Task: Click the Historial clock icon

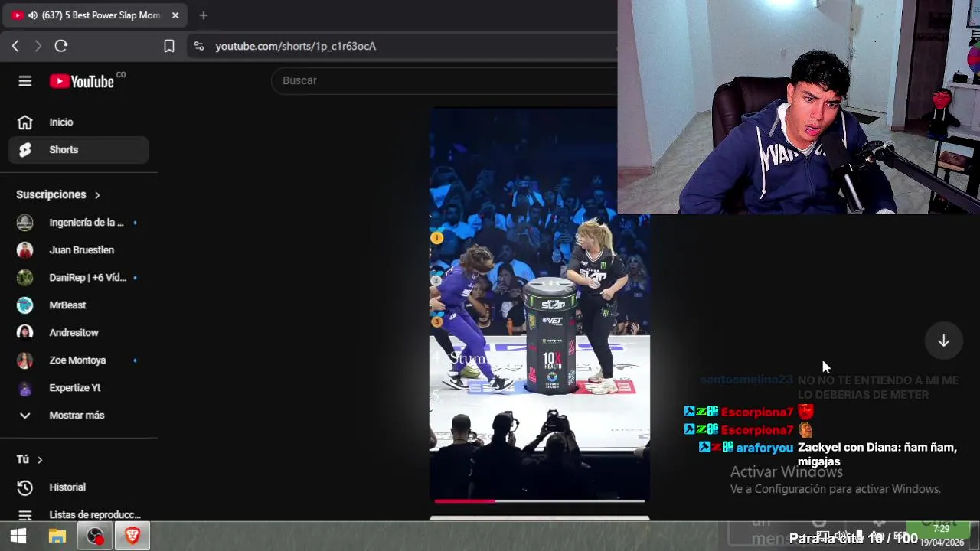Action: tap(25, 487)
